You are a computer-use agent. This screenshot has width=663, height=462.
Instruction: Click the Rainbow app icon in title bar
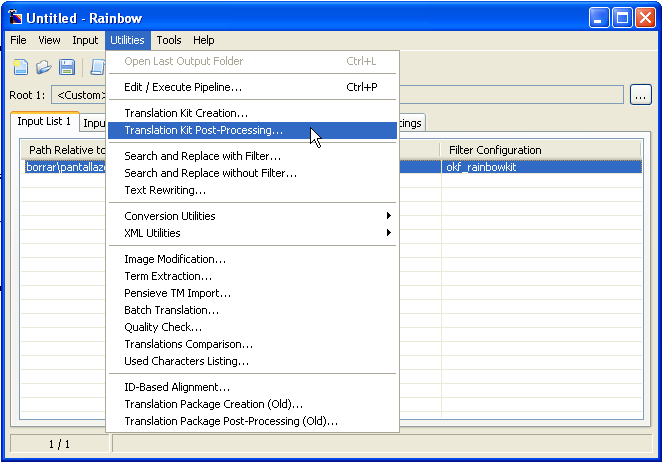tap(14, 18)
